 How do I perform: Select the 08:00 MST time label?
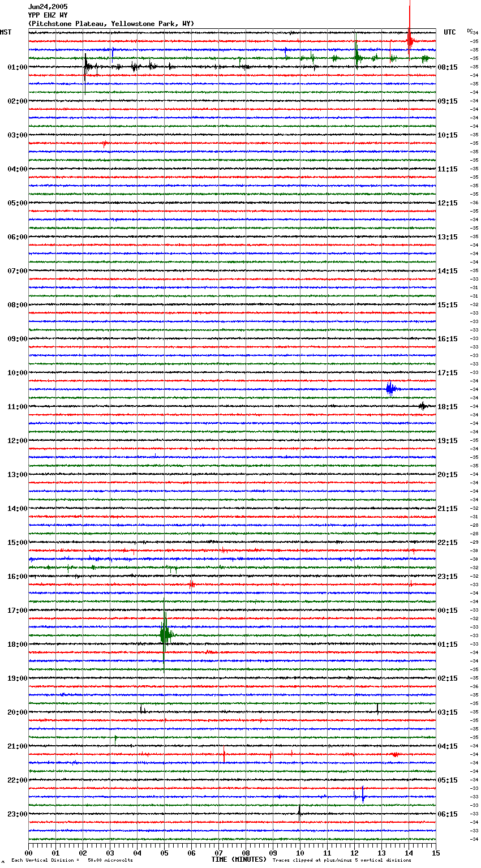(18, 305)
